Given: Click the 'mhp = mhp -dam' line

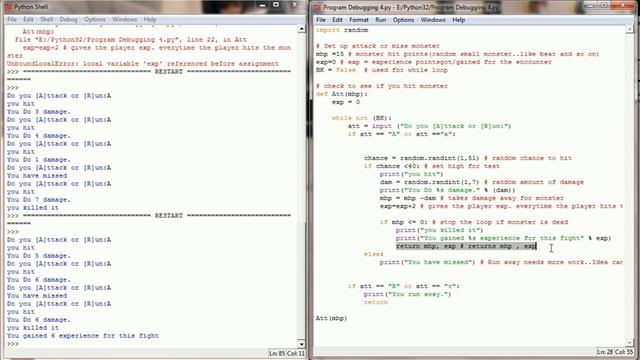Looking at the screenshot, I should click(x=472, y=198).
